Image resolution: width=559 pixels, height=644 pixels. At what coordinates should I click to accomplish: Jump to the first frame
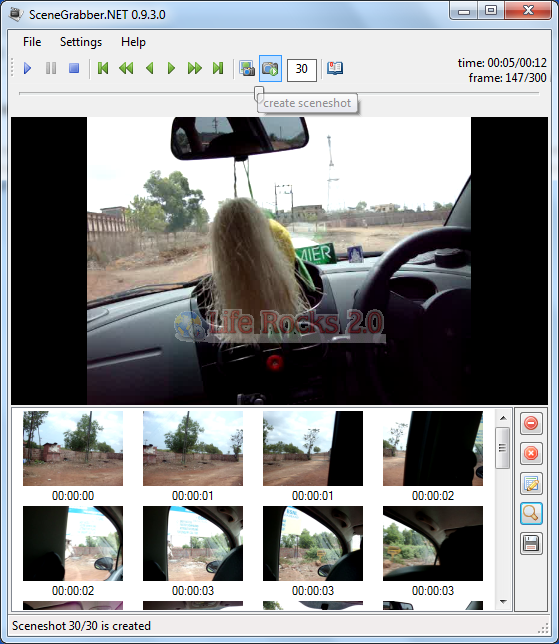pos(103,68)
